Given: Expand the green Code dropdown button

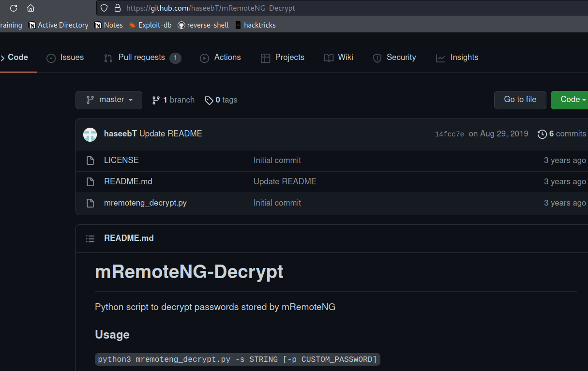Looking at the screenshot, I should pyautogui.click(x=570, y=100).
